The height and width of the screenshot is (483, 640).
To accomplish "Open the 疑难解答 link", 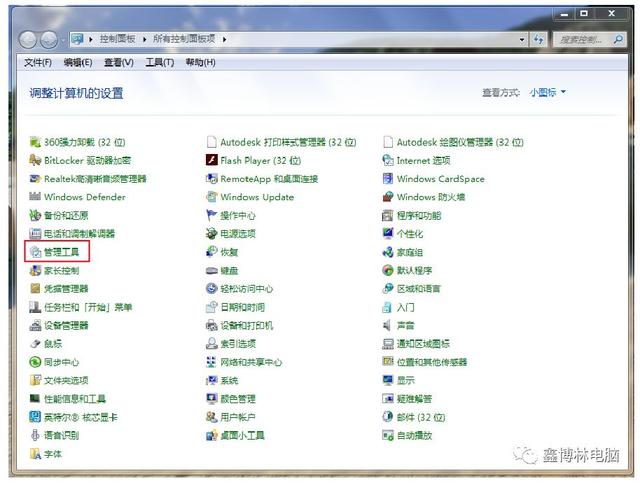I will point(414,398).
